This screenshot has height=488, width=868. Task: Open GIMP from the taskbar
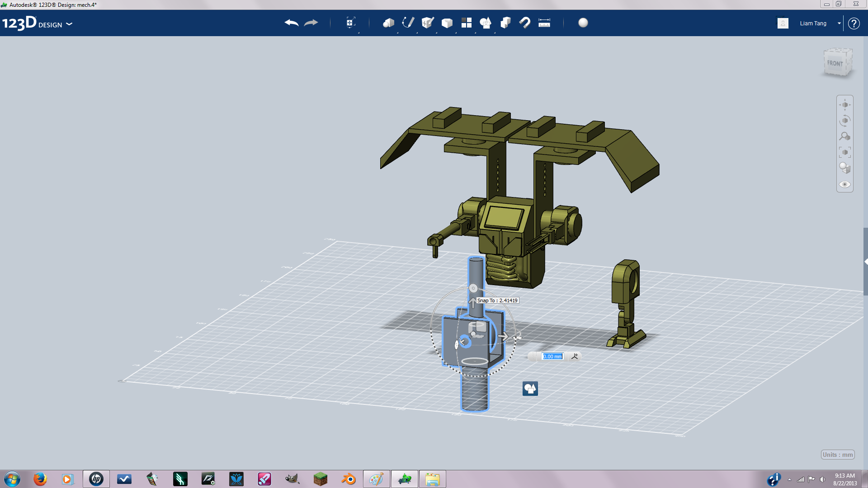coord(292,479)
